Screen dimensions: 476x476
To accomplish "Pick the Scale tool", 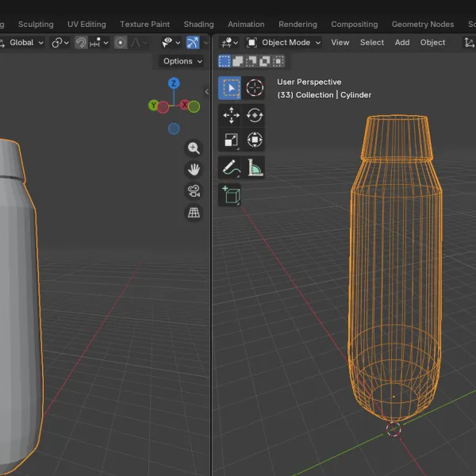I will tap(231, 140).
